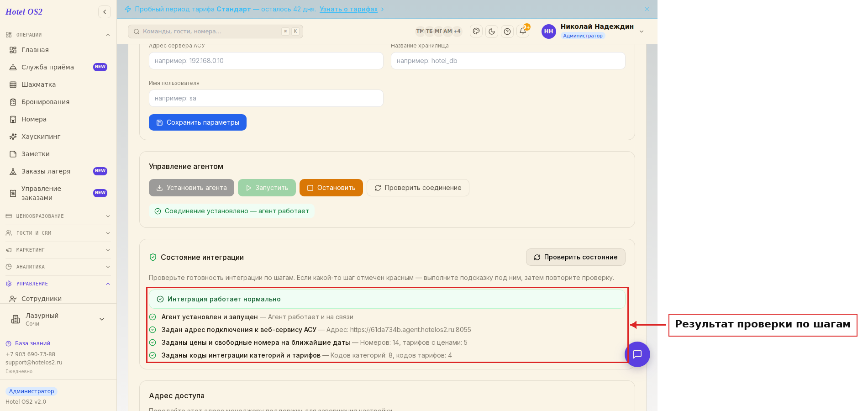
Task: Open the help question mark icon
Action: coord(507,32)
